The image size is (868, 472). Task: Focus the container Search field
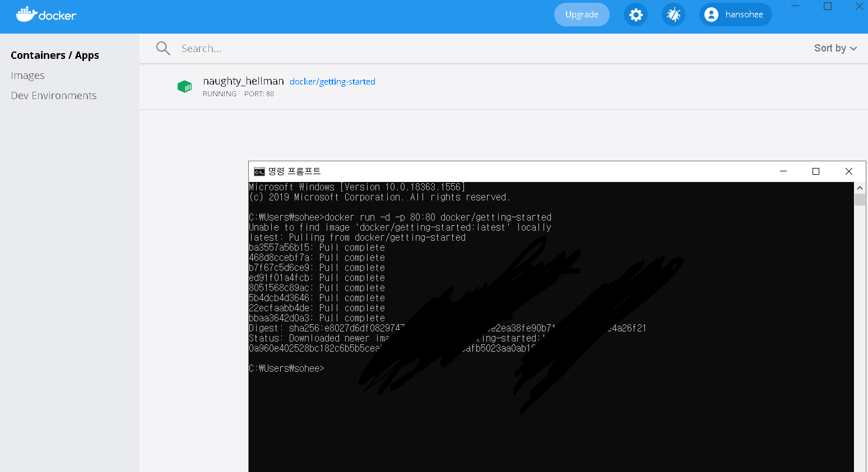(x=482, y=49)
